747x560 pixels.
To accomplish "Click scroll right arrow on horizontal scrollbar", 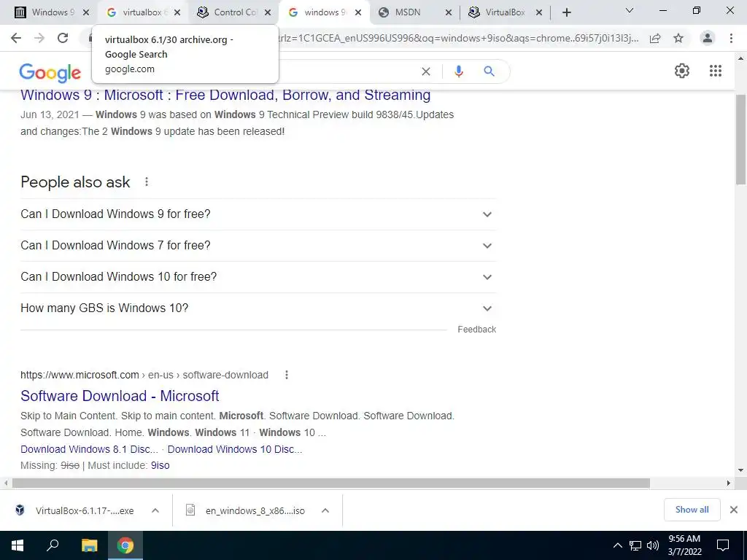I will point(729,483).
